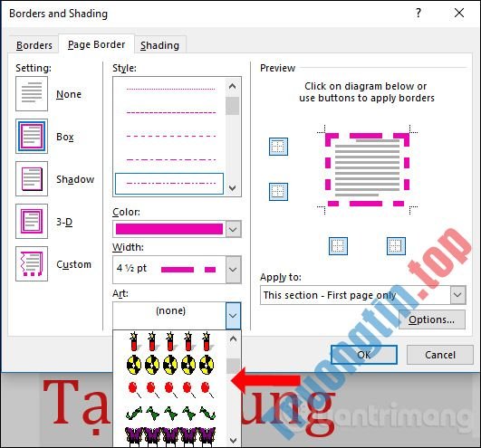Collapse the Art dropdown arrow

[233, 316]
